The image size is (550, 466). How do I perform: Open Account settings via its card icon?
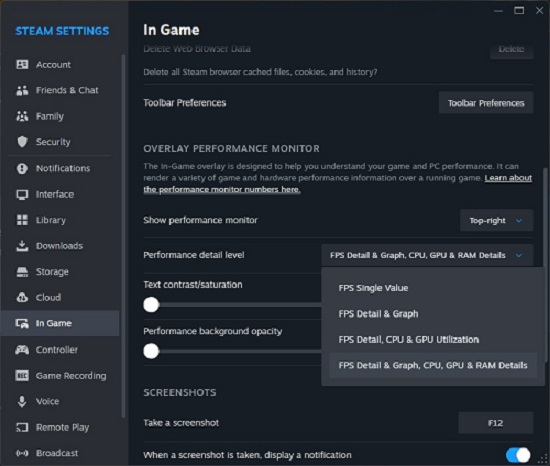[22, 65]
